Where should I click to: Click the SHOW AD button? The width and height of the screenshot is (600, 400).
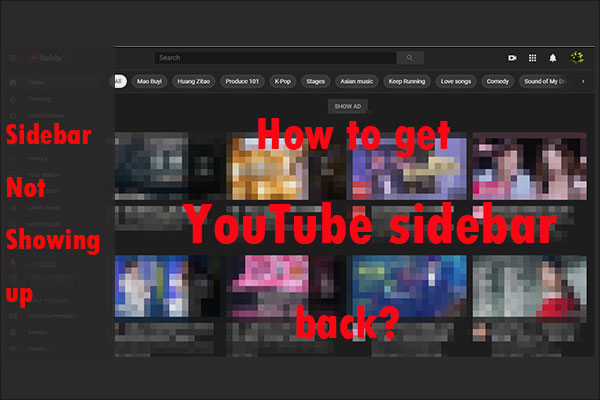[348, 106]
